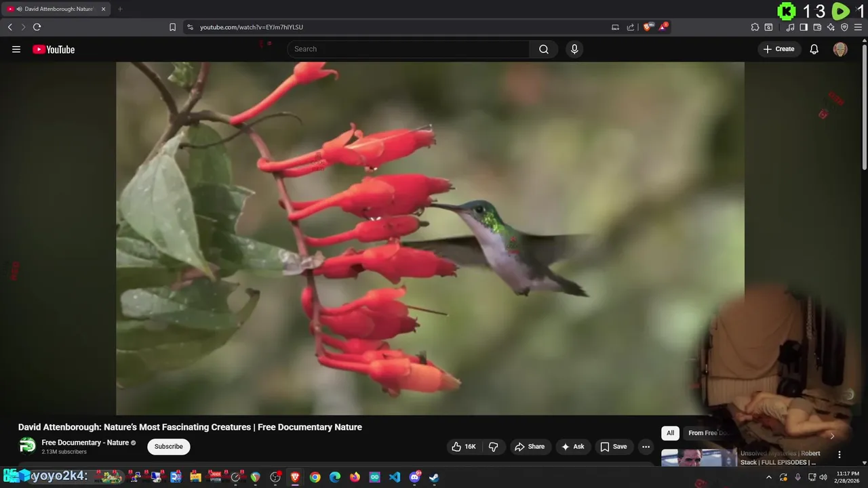
Task: Open YouTube notifications bell
Action: 814,49
